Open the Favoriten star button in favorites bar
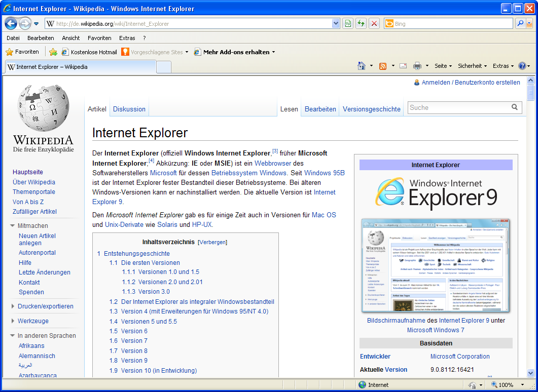 23,52
